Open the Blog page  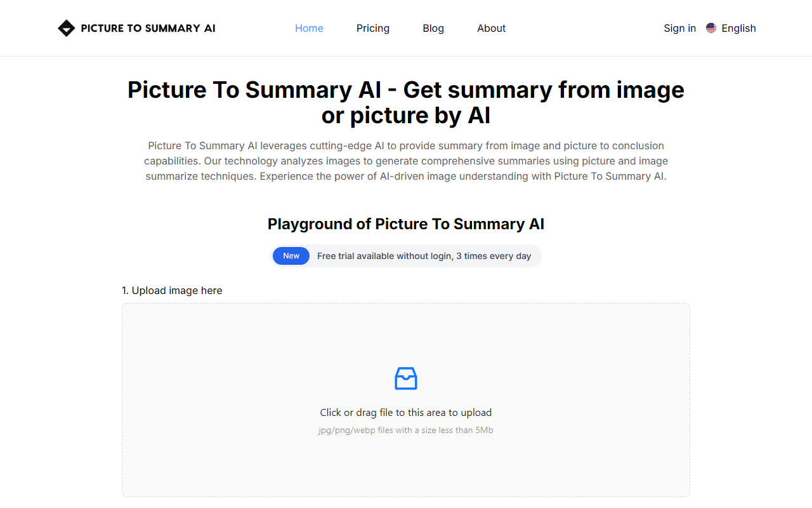click(x=433, y=28)
